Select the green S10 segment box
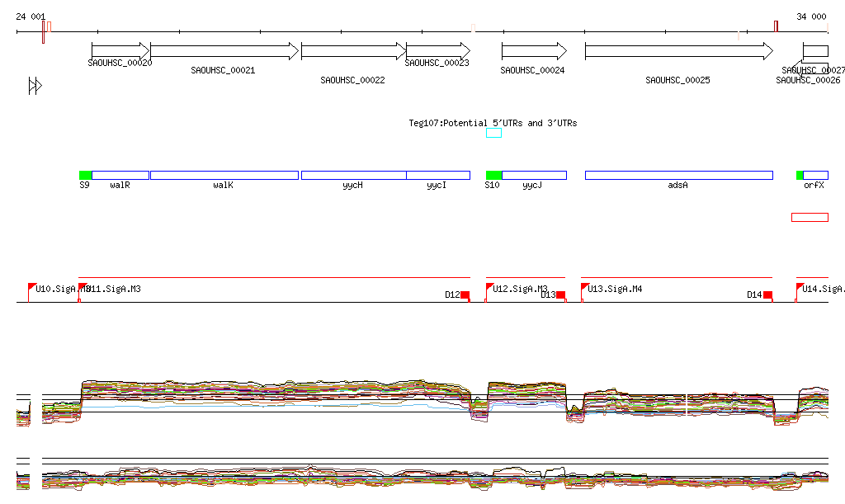This screenshot has height=504, width=845. [493, 175]
